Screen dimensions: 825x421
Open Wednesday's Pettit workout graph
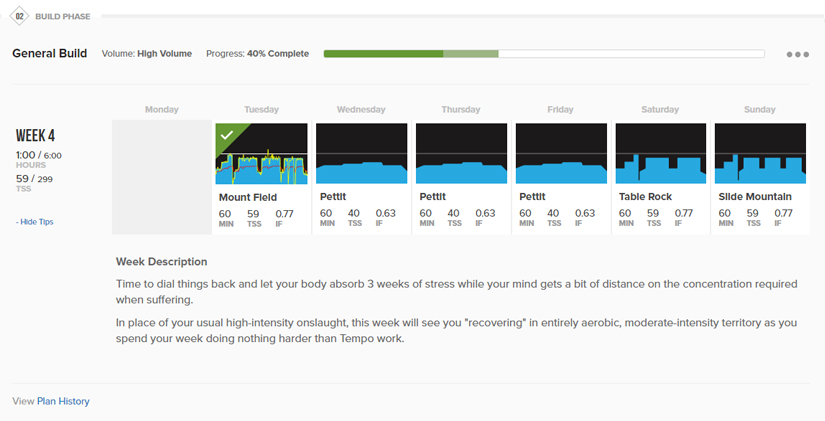pyautogui.click(x=361, y=154)
